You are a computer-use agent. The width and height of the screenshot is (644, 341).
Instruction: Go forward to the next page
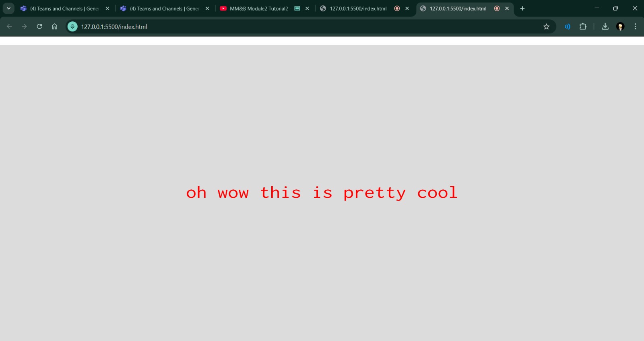(24, 27)
